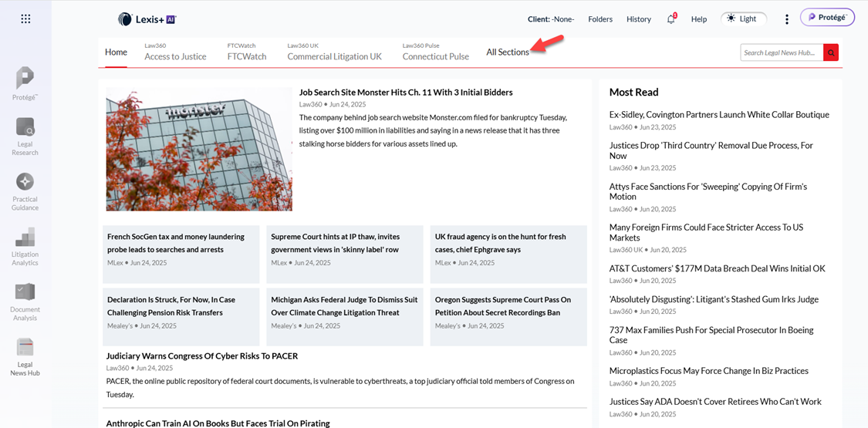Switch to the FTCWatch tab
This screenshot has width=868, height=428.
point(247,56)
